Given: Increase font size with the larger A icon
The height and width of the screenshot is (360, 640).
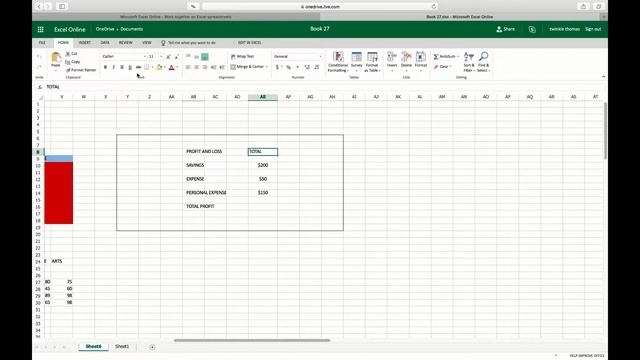Looking at the screenshot, I should point(168,57).
